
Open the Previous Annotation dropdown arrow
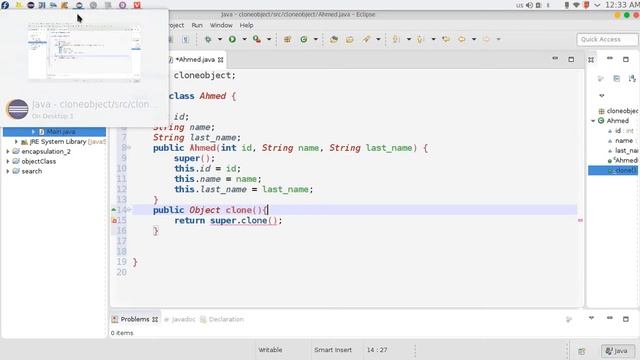(x=433, y=39)
